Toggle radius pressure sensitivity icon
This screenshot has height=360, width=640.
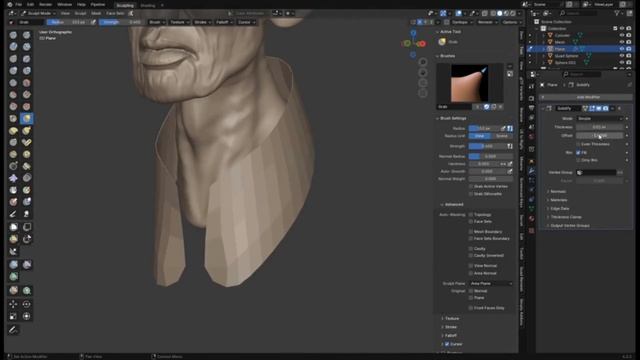[x=510, y=128]
